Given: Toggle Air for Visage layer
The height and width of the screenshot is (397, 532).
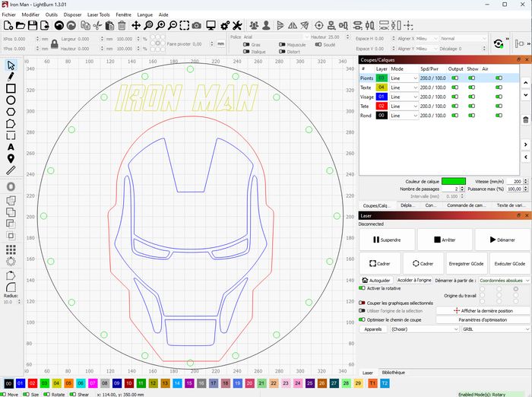Looking at the screenshot, I should coord(499,97).
